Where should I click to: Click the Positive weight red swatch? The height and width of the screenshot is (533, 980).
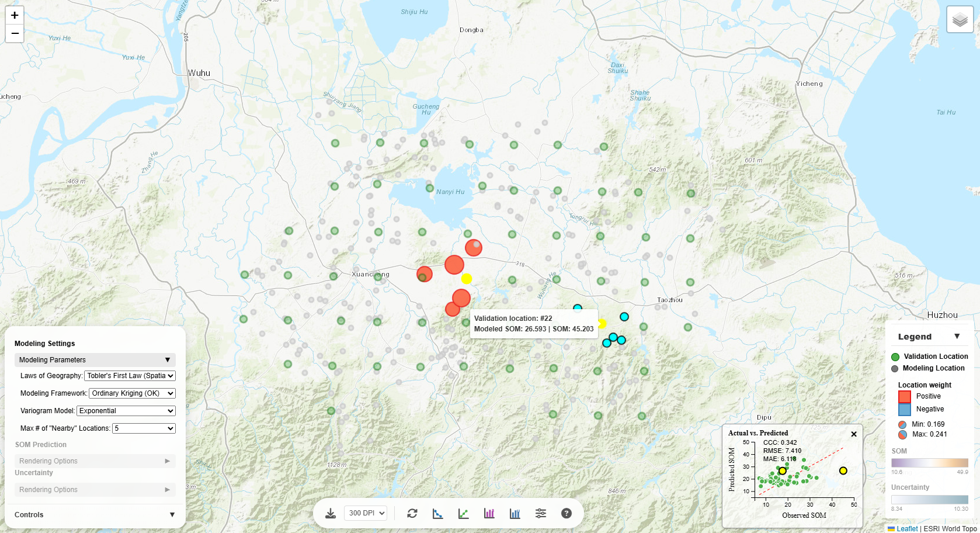905,396
